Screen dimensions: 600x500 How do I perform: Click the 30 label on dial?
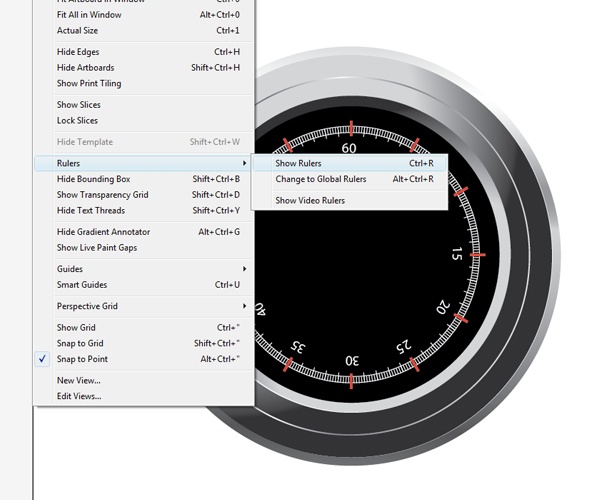coord(352,360)
